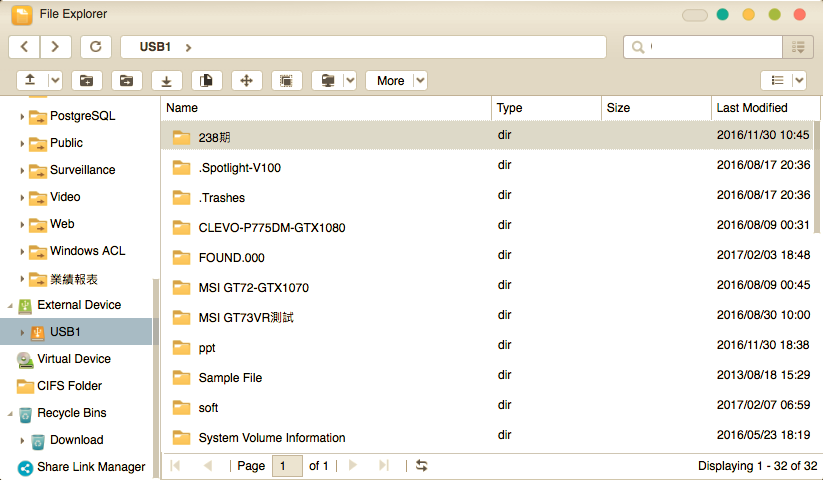Select the 業績報表 folder in sidebar

point(73,279)
